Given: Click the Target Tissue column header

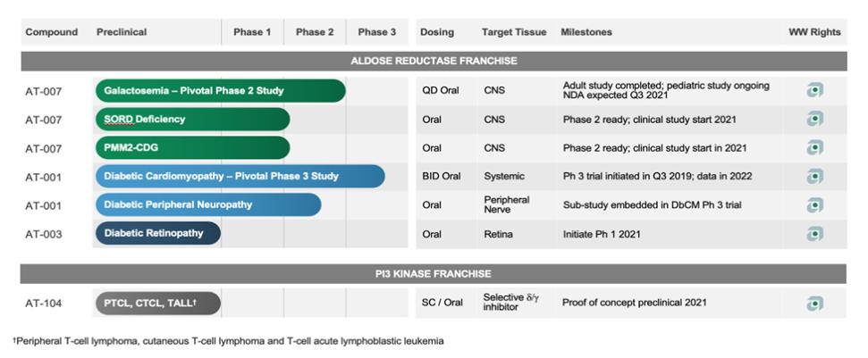Looking at the screenshot, I should pyautogui.click(x=513, y=32).
